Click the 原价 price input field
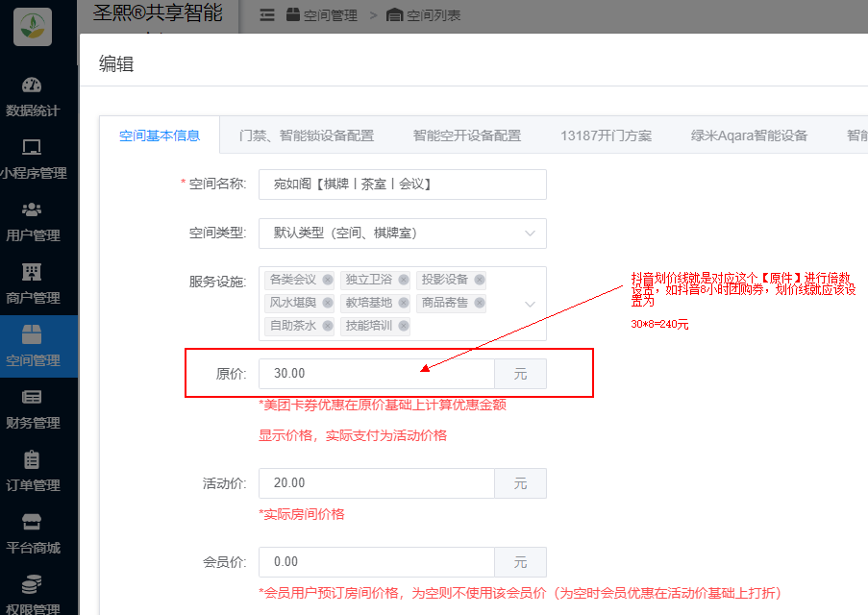Viewport: 868px width, 615px height. 377,374
